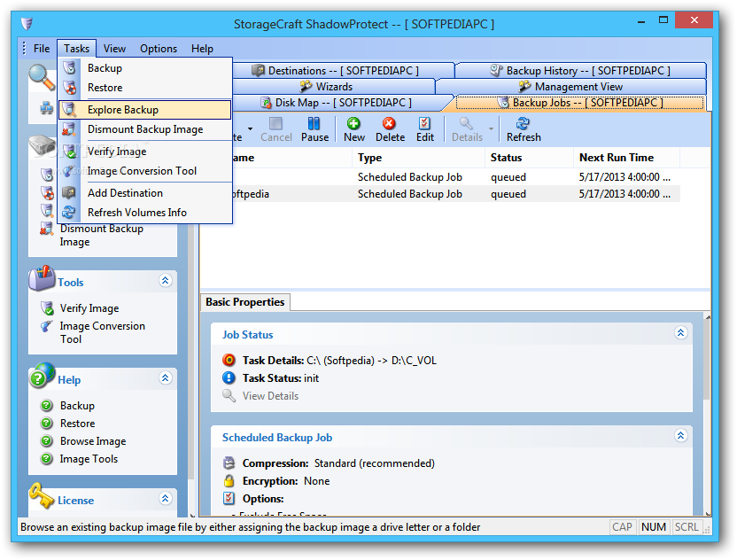
Task: Click Dismount Backup Image sidebar link
Action: 102,235
